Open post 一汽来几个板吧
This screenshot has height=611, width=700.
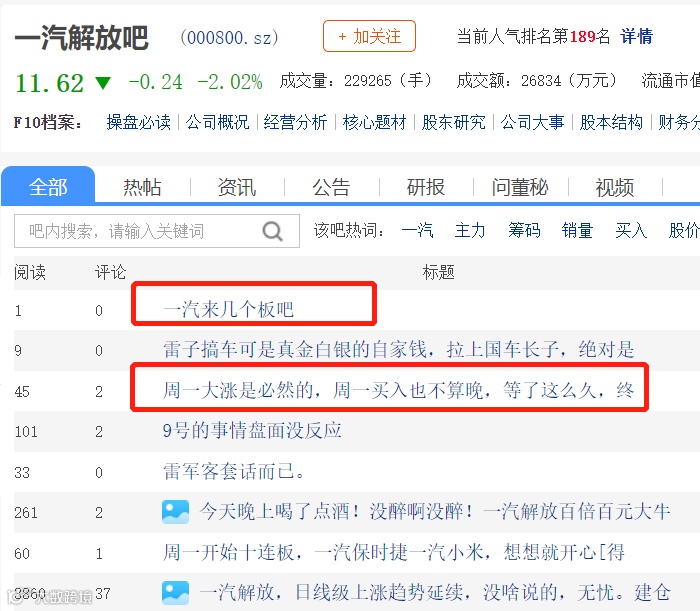click(228, 309)
